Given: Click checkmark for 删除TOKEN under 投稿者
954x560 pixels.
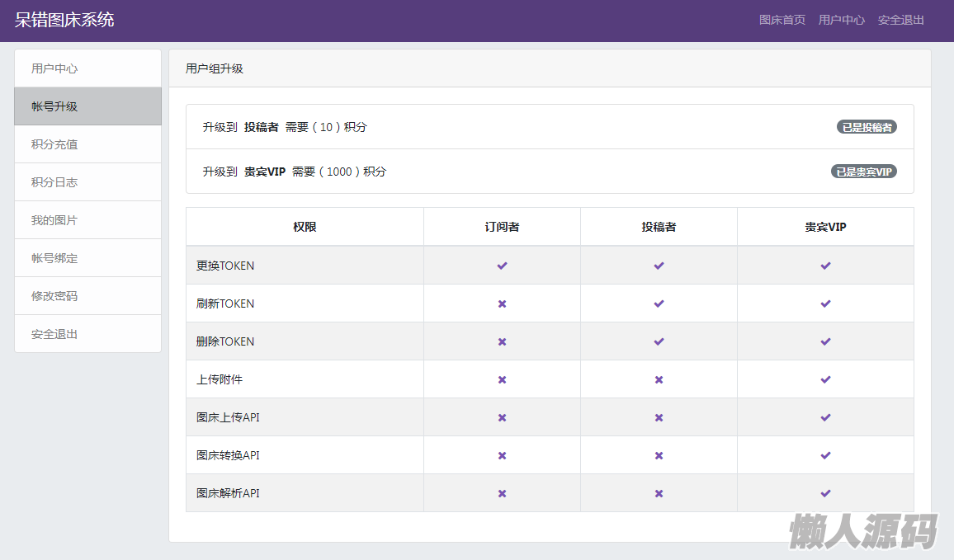Looking at the screenshot, I should pyautogui.click(x=659, y=341).
